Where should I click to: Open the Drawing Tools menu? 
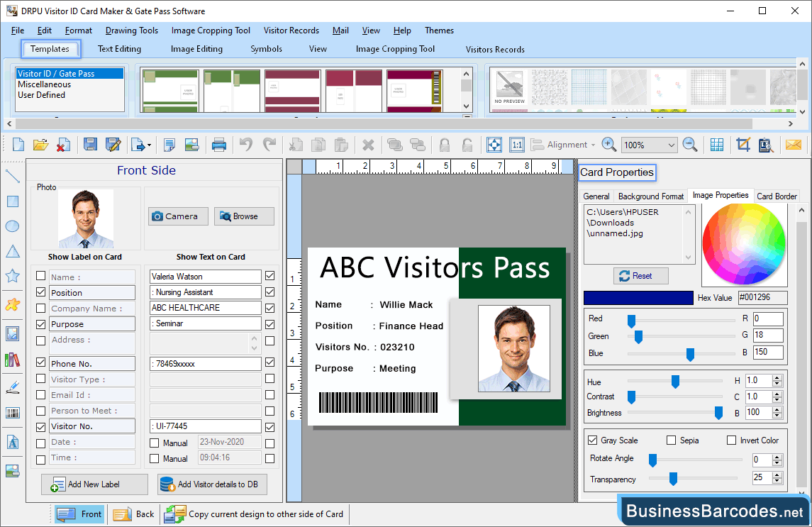[131, 30]
